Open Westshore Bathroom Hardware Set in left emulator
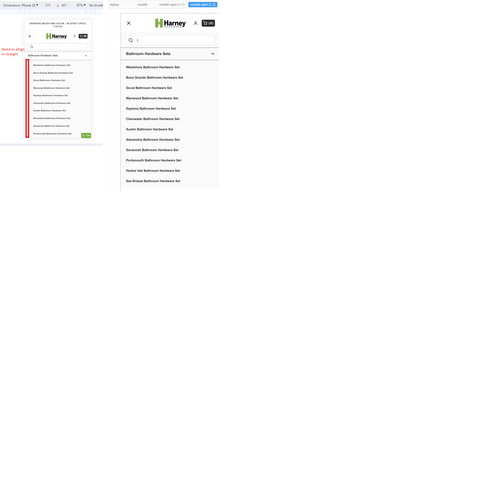The width and height of the screenshot is (500, 497). (52, 65)
